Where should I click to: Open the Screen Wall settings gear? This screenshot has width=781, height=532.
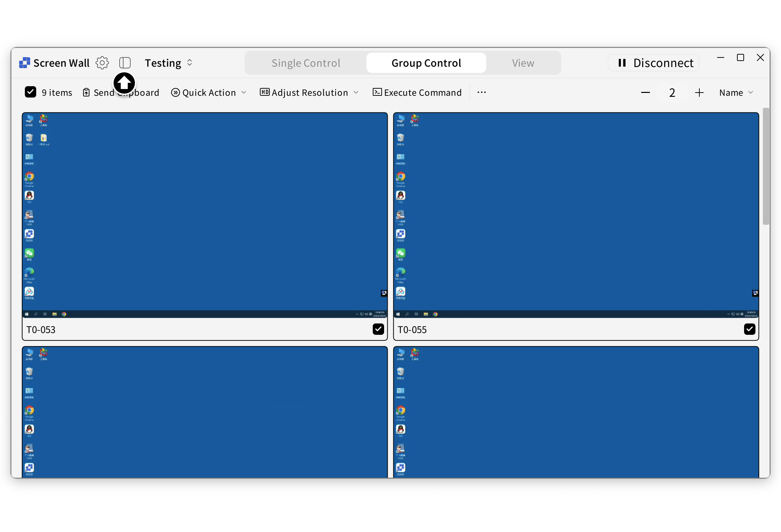pyautogui.click(x=102, y=62)
